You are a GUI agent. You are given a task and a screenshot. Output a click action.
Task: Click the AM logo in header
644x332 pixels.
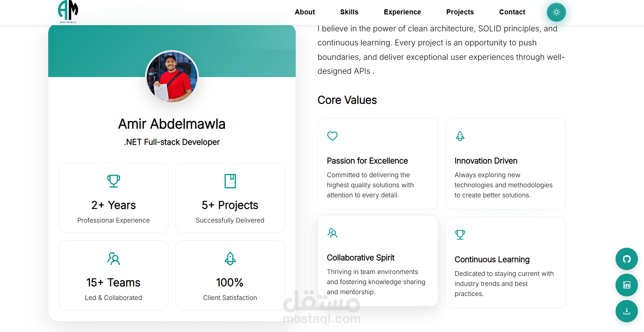68,12
